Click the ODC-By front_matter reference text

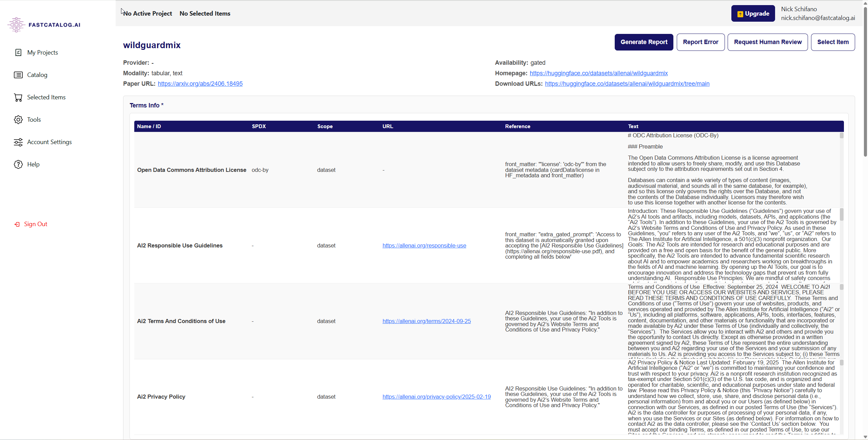tap(556, 170)
